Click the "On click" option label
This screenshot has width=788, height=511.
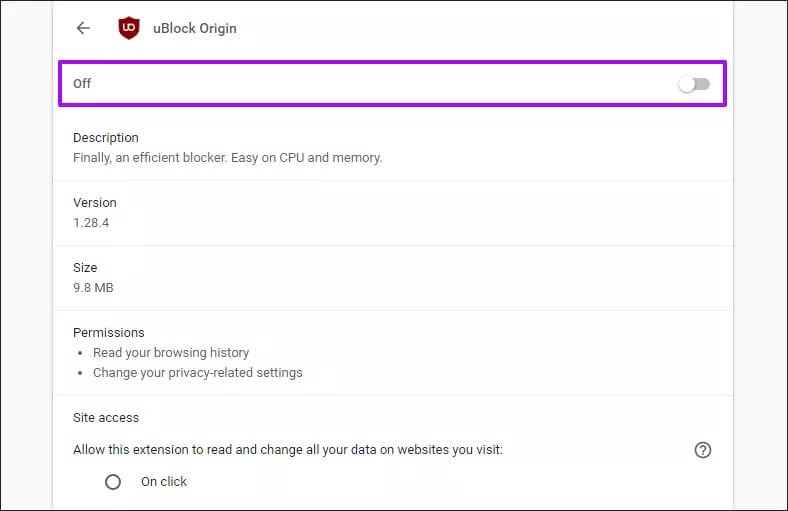point(164,482)
